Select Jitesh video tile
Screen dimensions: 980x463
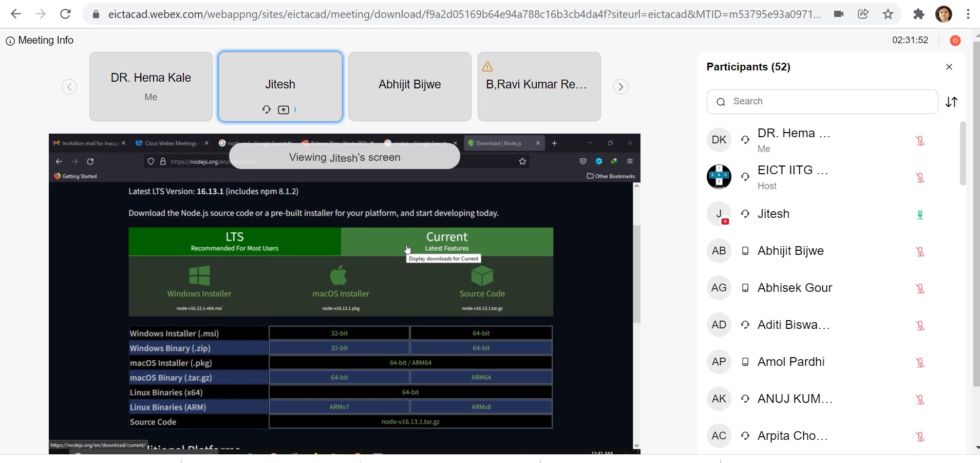click(x=280, y=86)
